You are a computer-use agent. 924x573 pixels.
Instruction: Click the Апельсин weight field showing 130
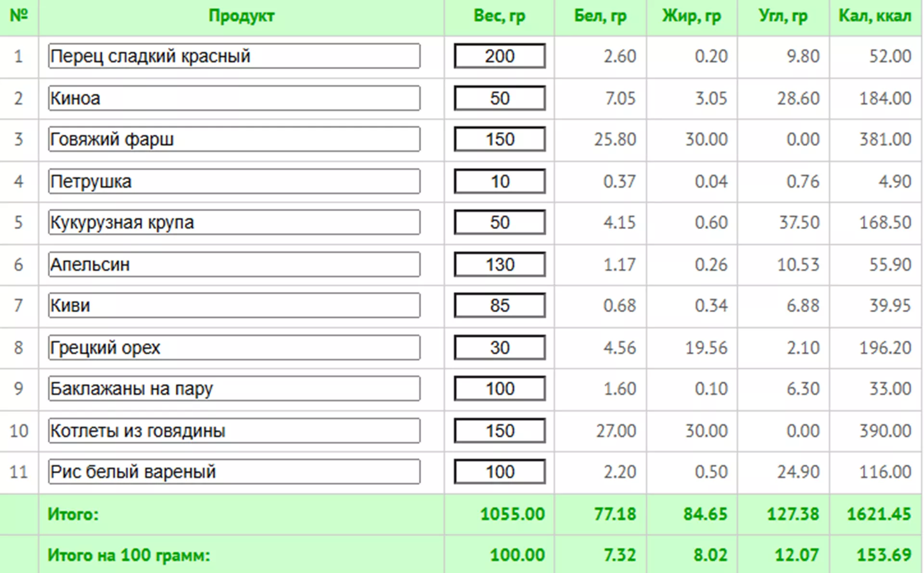[x=500, y=265]
